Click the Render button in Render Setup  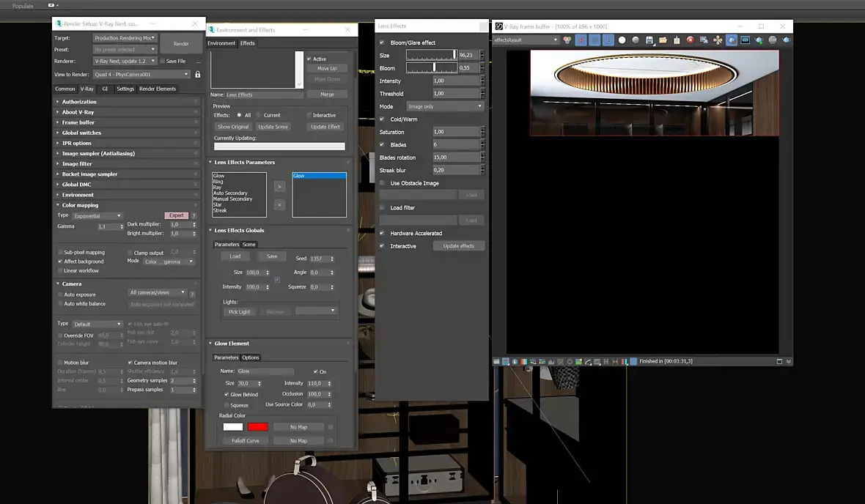(x=181, y=43)
